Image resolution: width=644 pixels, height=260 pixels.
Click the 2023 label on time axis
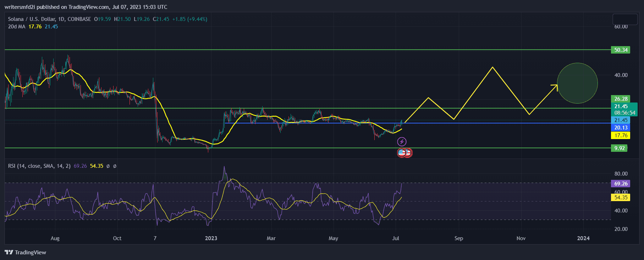[211, 238]
